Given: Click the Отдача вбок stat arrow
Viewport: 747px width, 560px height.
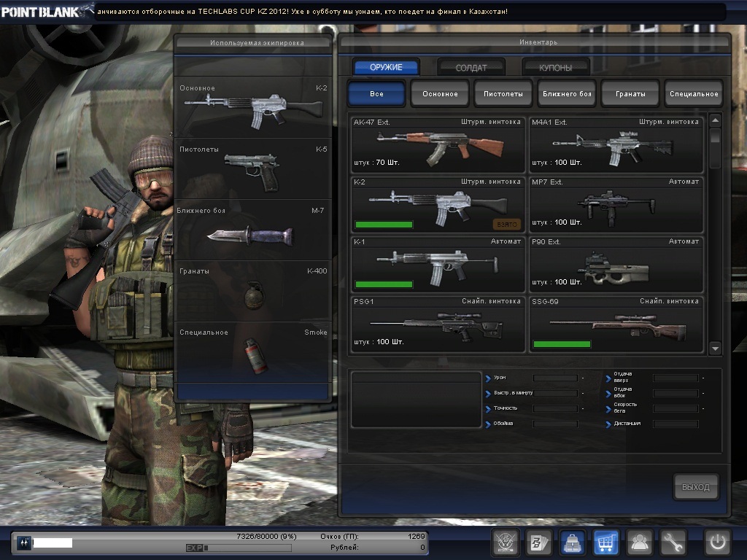Looking at the screenshot, I should point(608,394).
